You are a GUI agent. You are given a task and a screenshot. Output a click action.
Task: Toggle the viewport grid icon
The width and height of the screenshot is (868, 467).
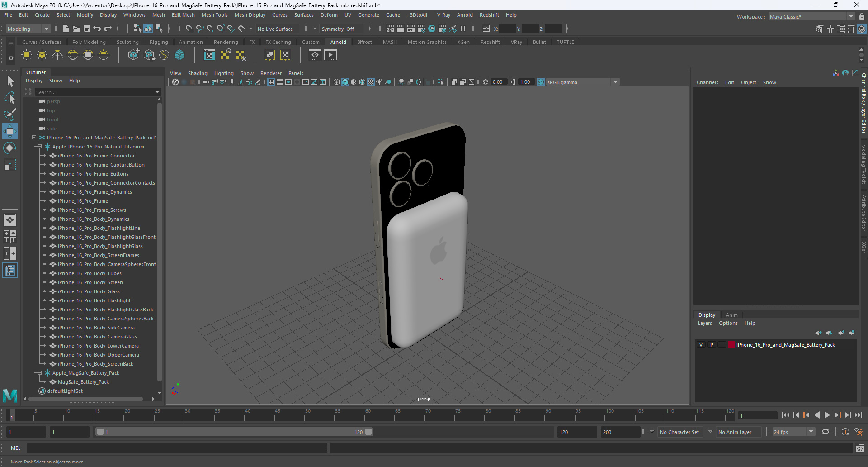click(x=271, y=82)
